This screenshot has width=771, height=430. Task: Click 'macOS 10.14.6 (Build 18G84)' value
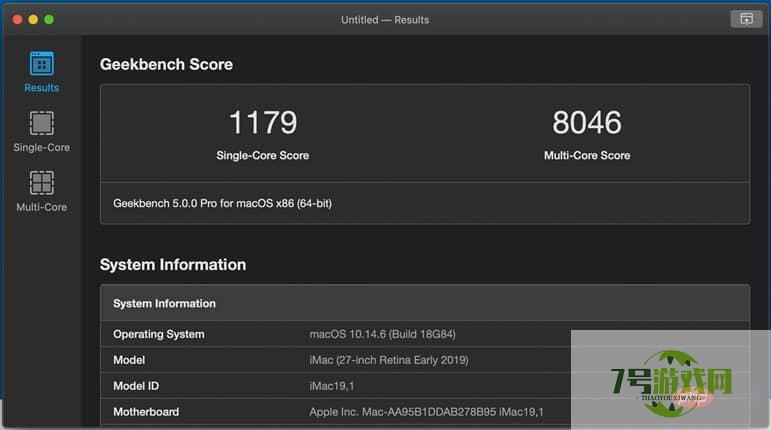[x=383, y=334]
